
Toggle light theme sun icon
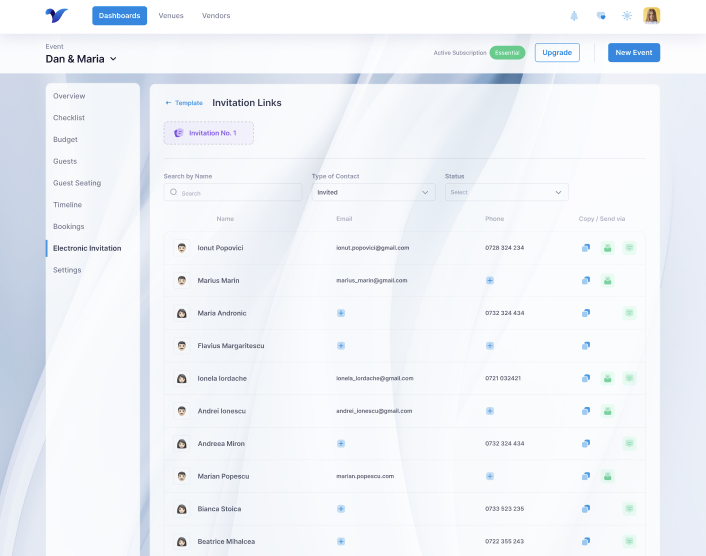(626, 16)
